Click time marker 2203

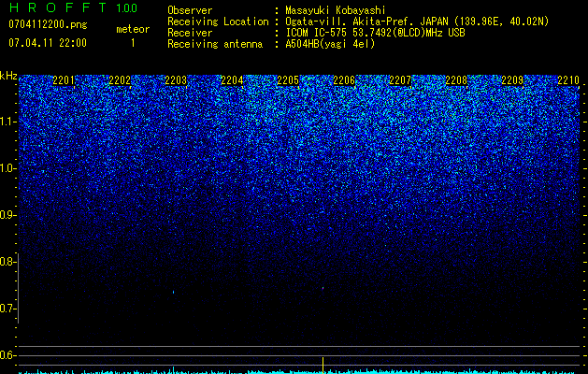point(176,80)
